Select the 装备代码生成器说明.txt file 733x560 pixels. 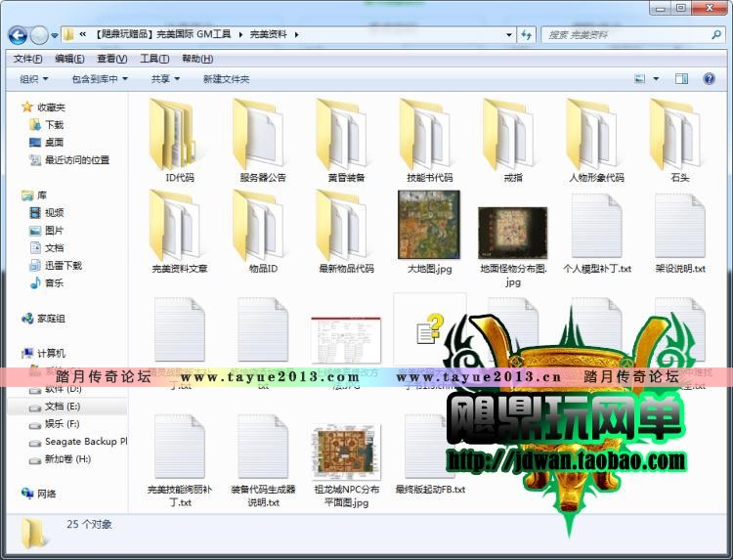pyautogui.click(x=263, y=461)
